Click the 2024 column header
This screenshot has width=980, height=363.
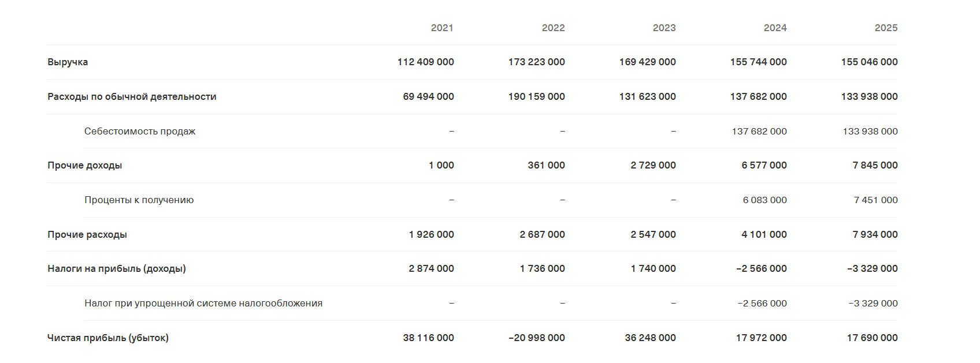tap(775, 28)
